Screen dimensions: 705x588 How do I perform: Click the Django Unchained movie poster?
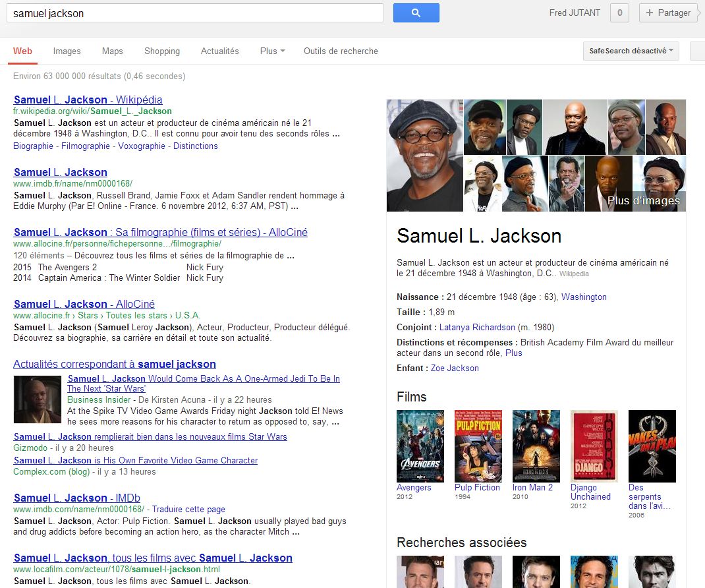594,446
